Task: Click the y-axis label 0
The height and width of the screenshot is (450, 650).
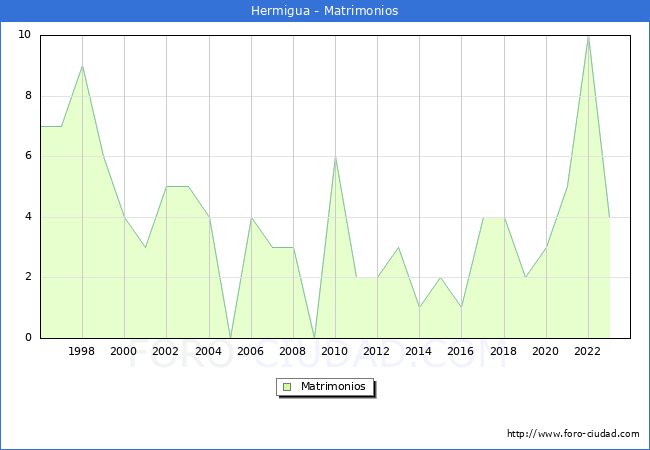Action: pyautogui.click(x=27, y=338)
